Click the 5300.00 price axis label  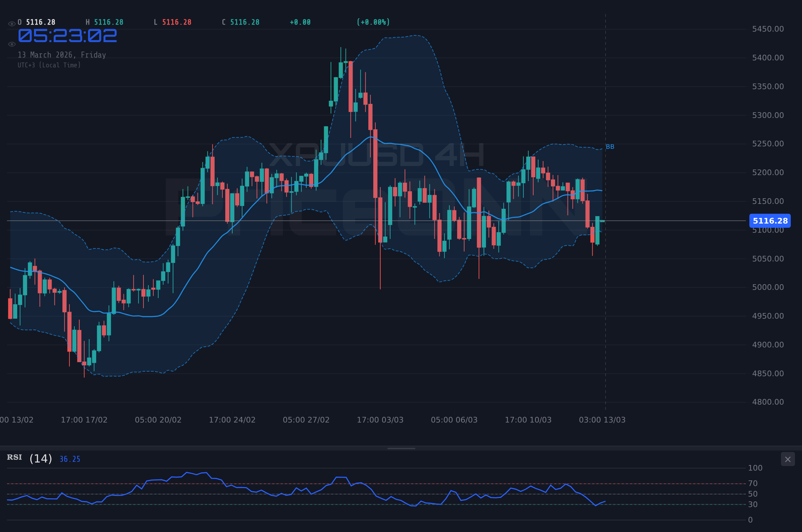coord(768,115)
